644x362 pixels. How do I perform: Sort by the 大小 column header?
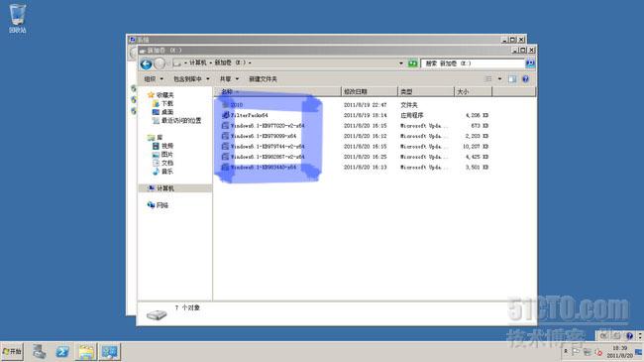point(474,91)
